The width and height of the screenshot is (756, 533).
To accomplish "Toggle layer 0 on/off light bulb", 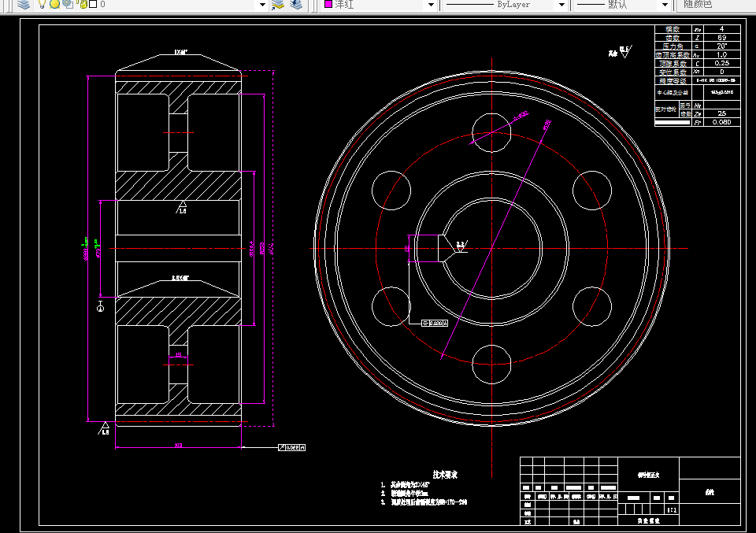I will point(42,5).
